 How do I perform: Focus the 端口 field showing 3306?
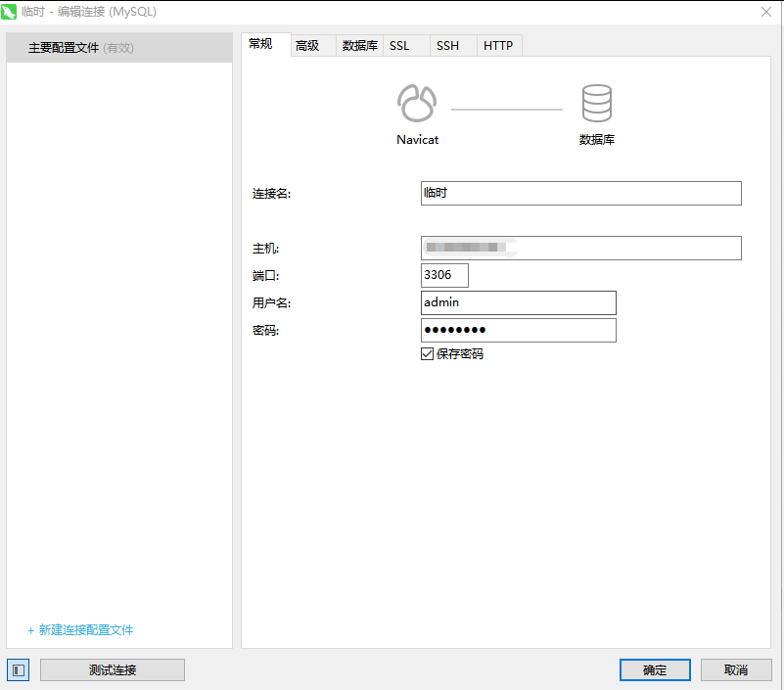coord(444,275)
